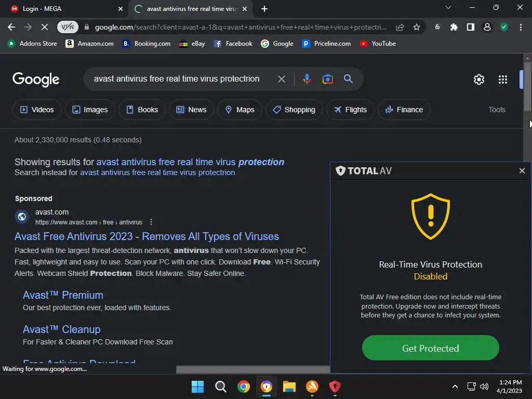The image size is (532, 399).
Task: Click the forward navigation arrow
Action: (28, 27)
